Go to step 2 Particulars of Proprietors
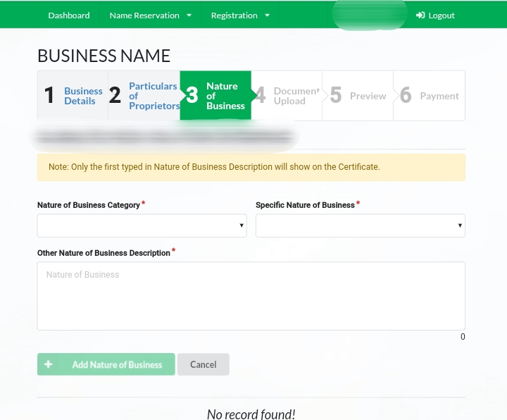 click(144, 96)
